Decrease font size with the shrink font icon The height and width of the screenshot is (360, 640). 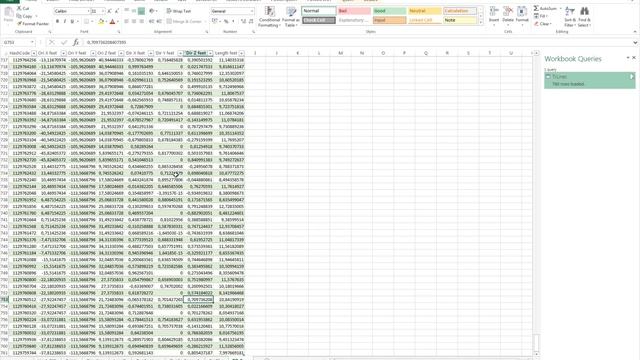coord(116,11)
